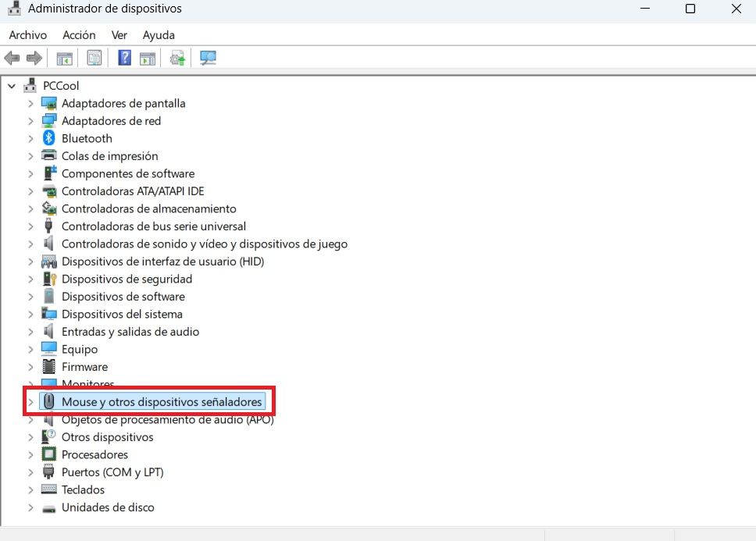Click the HID devices icon
The width and height of the screenshot is (756, 541).
(48, 261)
